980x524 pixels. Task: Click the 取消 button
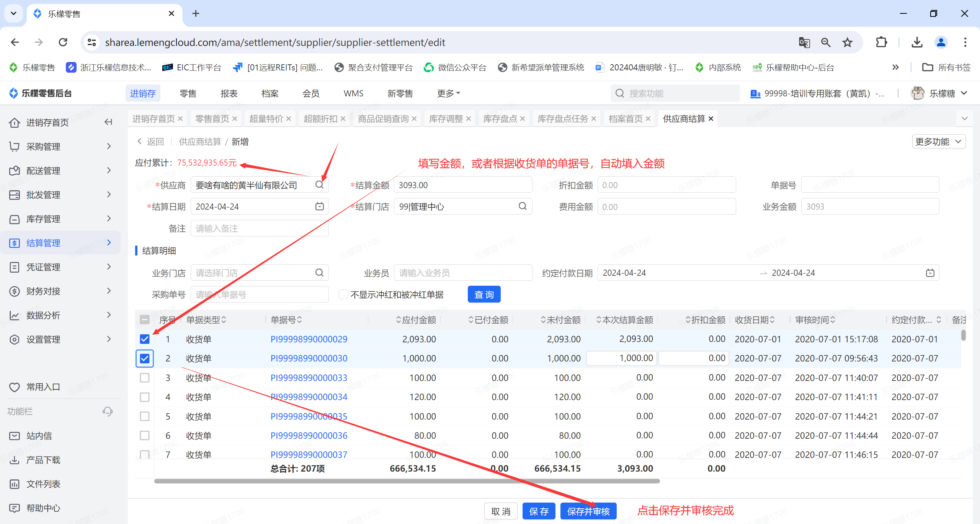pos(501,511)
